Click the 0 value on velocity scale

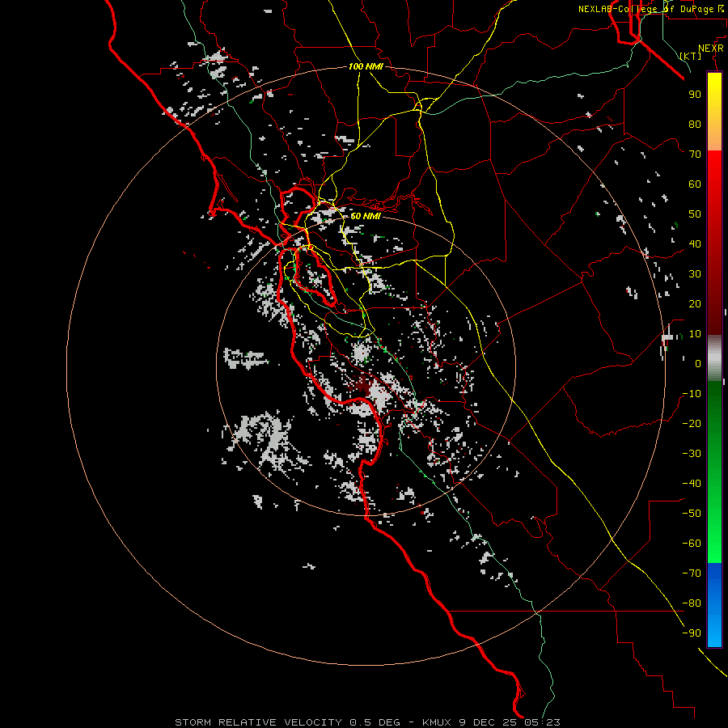[x=698, y=363]
